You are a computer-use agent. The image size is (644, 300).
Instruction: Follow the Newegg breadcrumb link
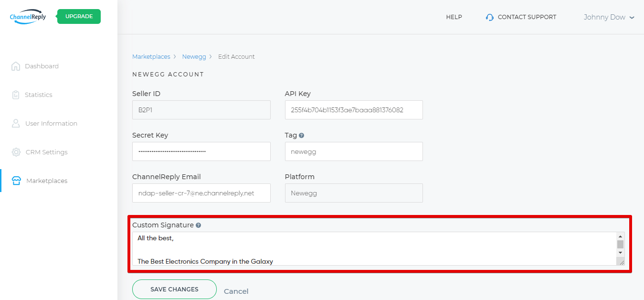point(194,56)
